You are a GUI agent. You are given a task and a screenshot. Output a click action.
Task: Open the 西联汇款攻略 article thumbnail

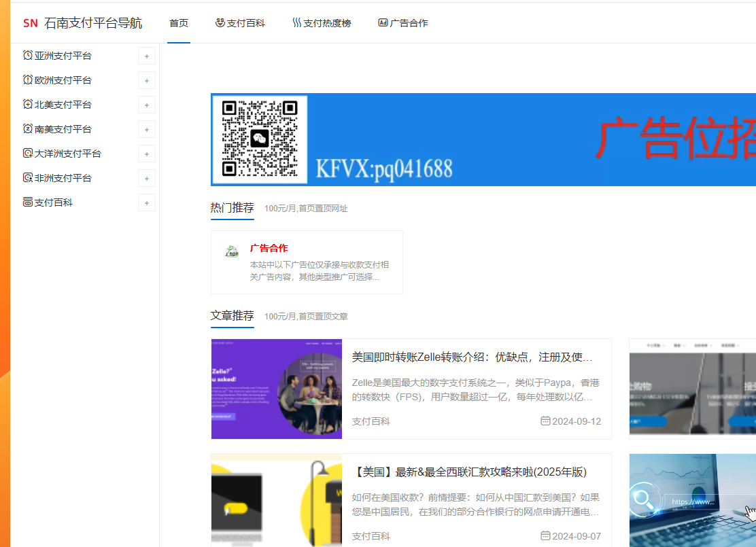click(276, 500)
